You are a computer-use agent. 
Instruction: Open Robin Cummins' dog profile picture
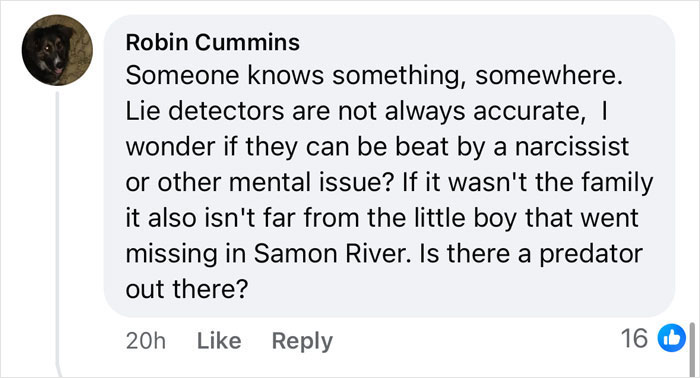tap(57, 50)
